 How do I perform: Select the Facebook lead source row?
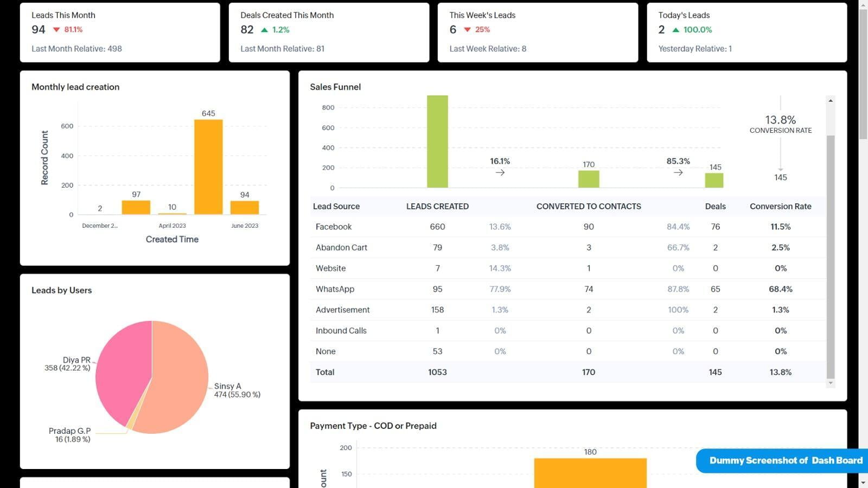point(568,227)
